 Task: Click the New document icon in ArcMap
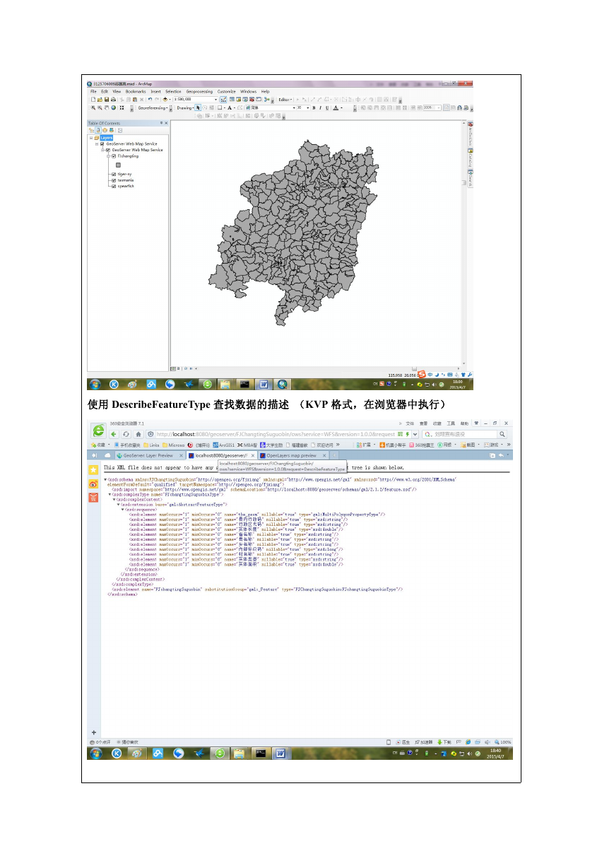point(93,100)
